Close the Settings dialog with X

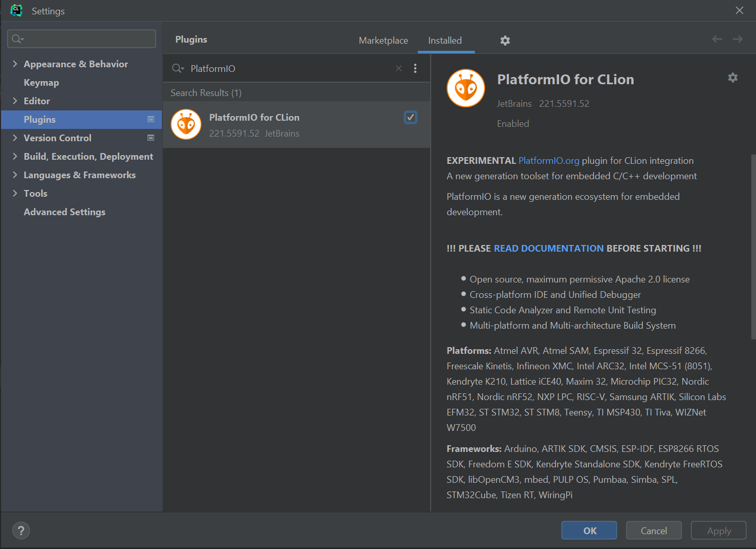pyautogui.click(x=740, y=10)
